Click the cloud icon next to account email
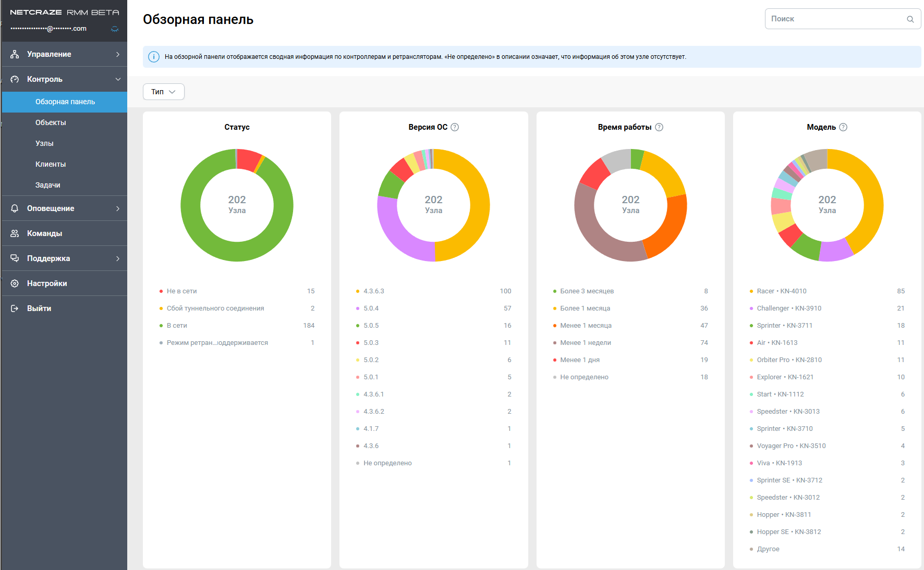 [115, 29]
